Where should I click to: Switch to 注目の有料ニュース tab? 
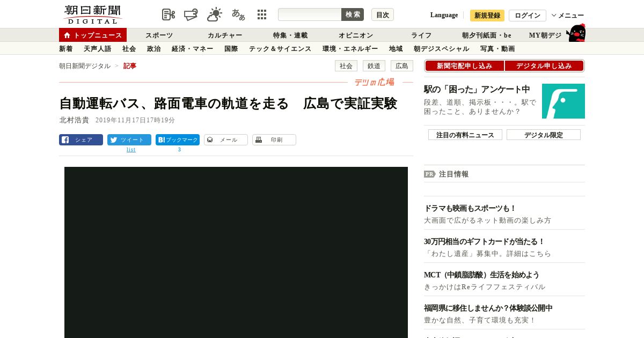tap(465, 135)
